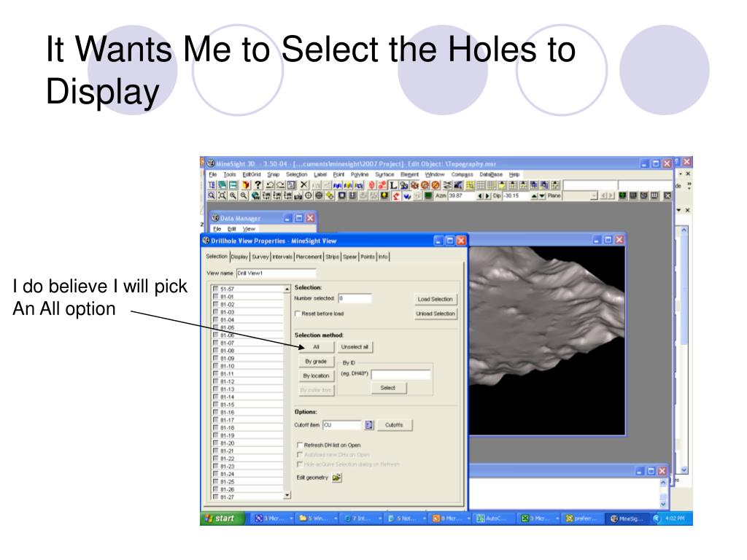Click the By grade button

(317, 362)
